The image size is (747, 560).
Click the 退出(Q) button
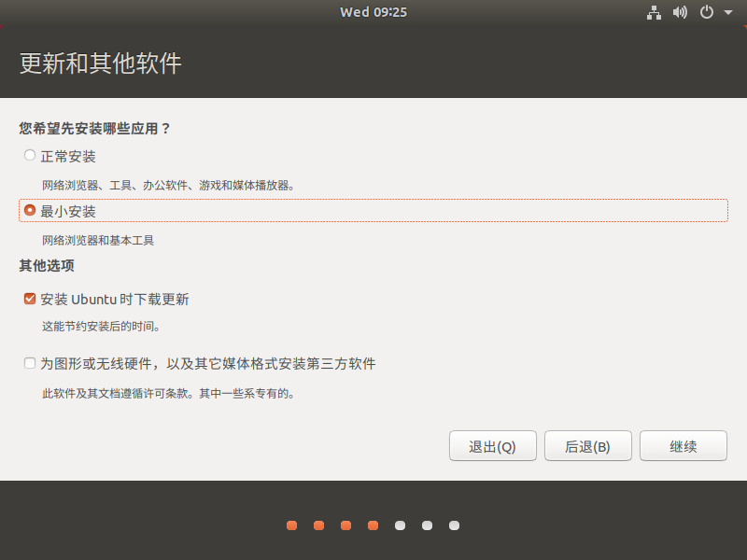click(x=493, y=446)
